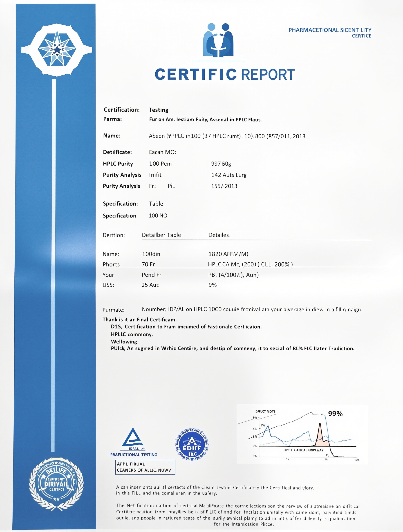
Task: Select the 'Noumber; IDP/AL on HPLC' sentence
Action: [x=252, y=310]
